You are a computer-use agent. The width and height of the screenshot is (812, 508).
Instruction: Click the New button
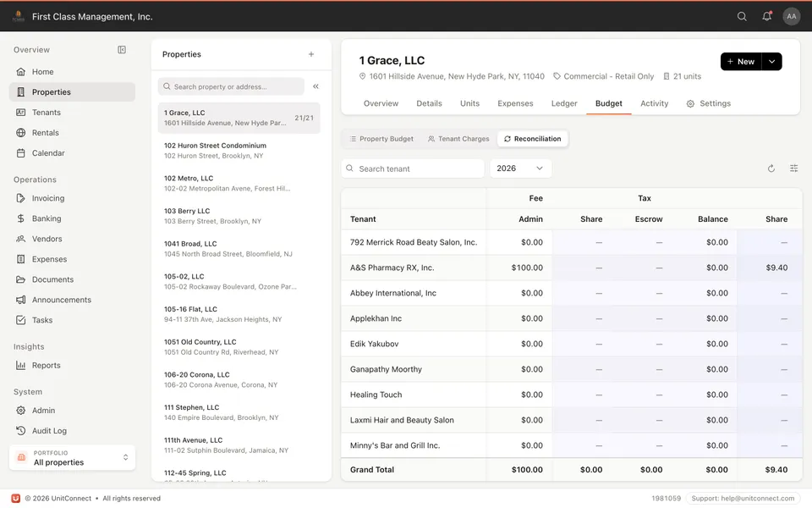coord(741,62)
